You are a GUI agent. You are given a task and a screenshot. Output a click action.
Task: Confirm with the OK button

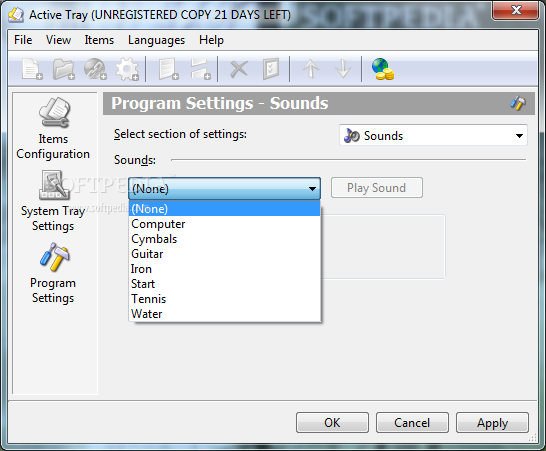[x=332, y=422]
